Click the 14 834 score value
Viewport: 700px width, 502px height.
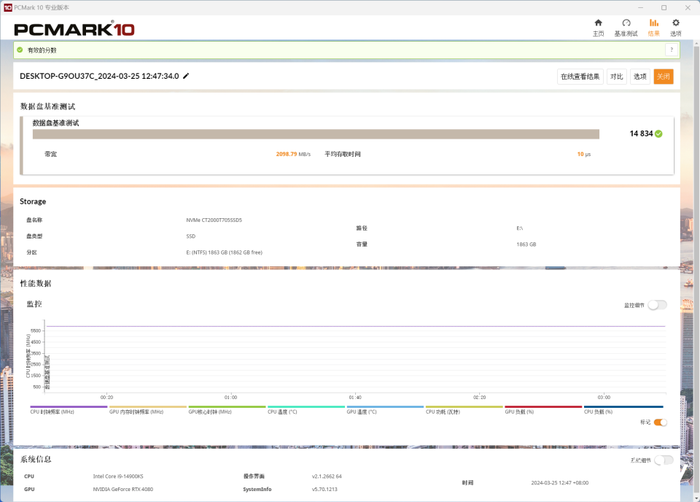click(x=641, y=134)
